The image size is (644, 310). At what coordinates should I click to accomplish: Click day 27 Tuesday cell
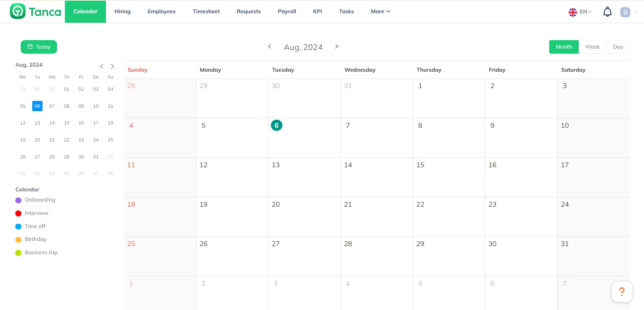pos(304,256)
